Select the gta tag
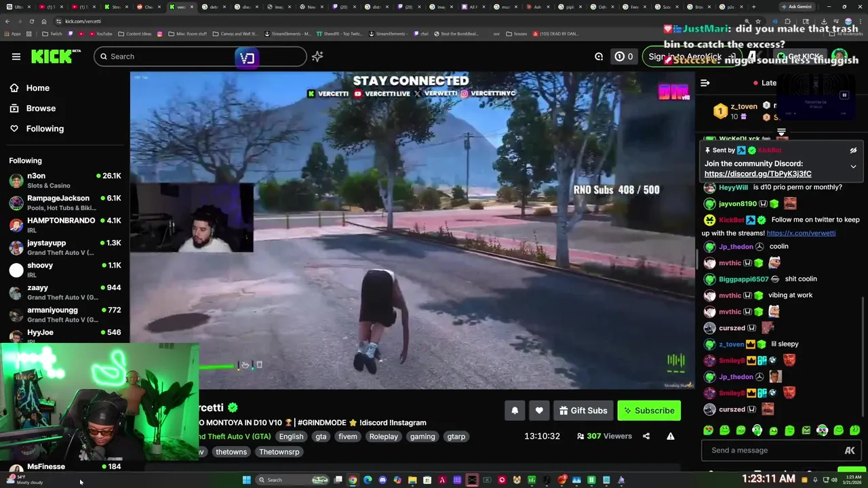 click(x=321, y=437)
